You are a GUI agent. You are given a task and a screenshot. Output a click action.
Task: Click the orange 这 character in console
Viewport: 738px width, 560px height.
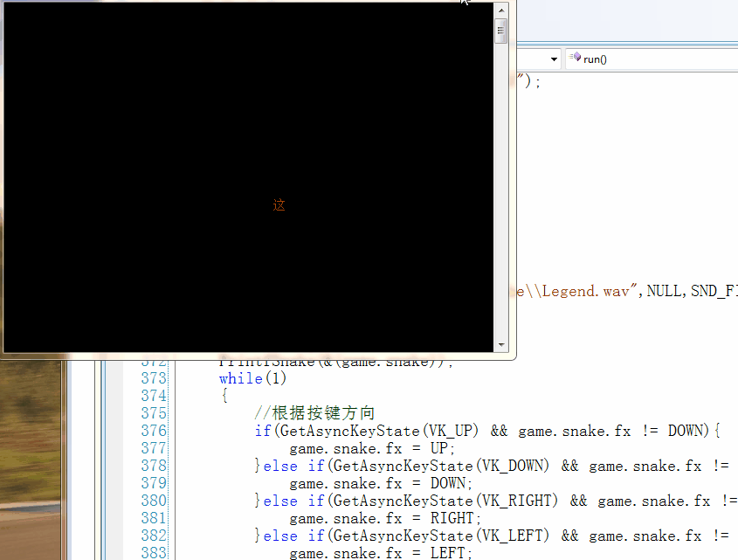tap(279, 205)
